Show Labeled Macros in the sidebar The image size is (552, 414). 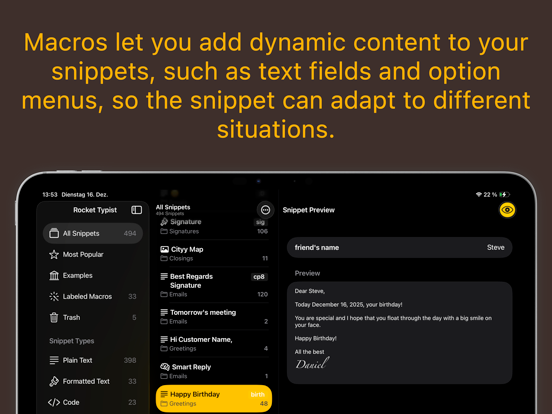[93, 296]
